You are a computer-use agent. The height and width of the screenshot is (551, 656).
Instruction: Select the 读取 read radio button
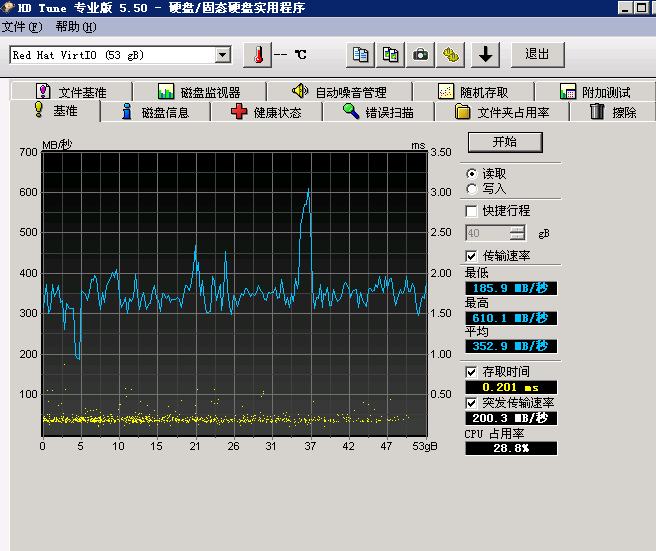coord(472,173)
